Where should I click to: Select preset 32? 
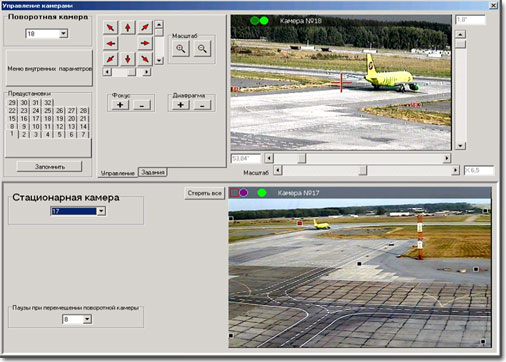point(48,103)
